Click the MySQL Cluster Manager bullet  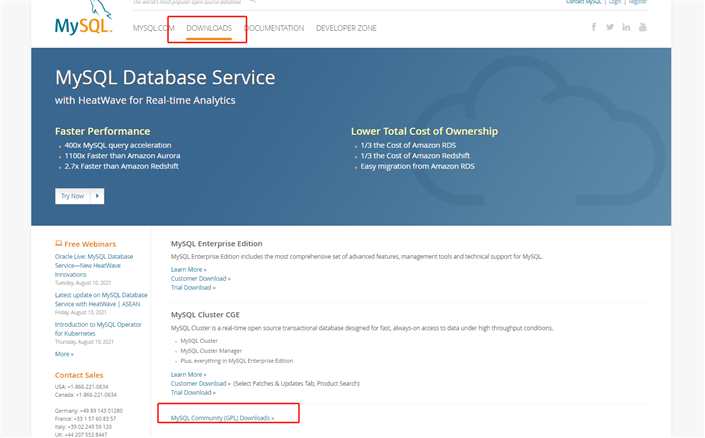[211, 351]
